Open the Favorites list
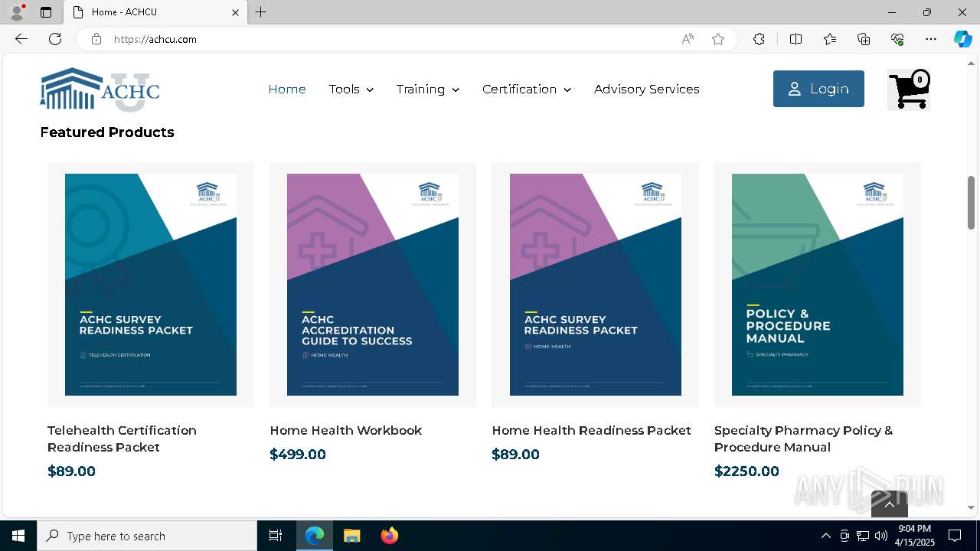980x551 pixels. tap(830, 39)
